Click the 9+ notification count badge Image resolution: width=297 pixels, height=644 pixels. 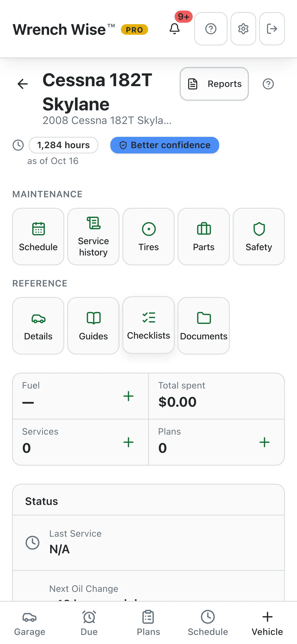tap(184, 17)
